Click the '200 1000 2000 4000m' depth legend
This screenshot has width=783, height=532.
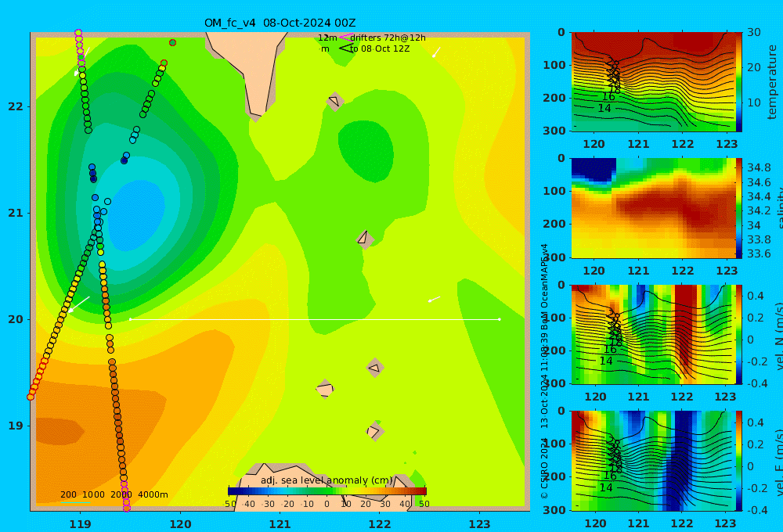pyautogui.click(x=114, y=494)
